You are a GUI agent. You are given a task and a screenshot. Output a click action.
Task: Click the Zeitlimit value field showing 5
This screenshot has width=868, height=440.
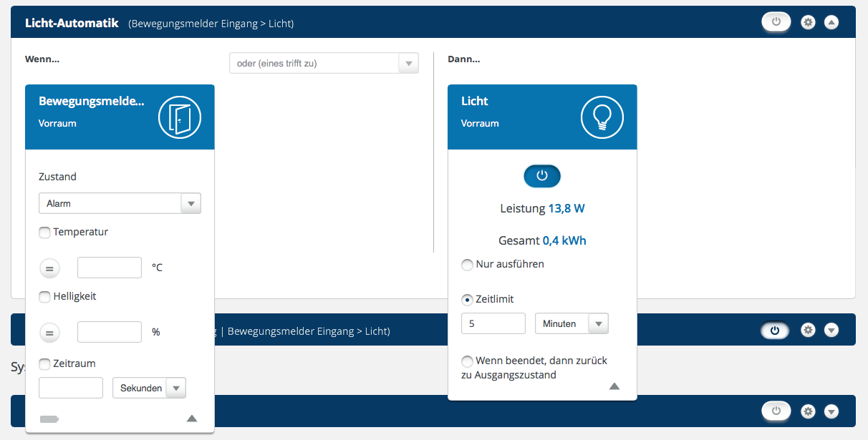493,323
